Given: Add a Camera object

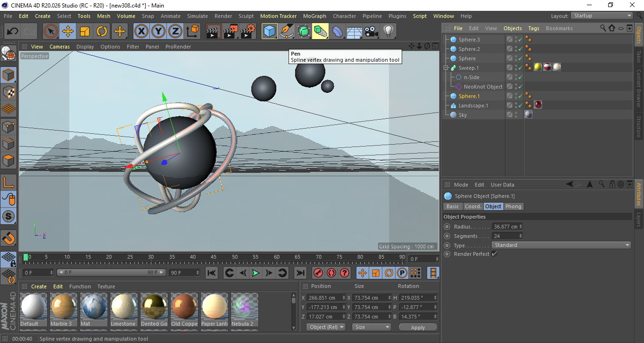Looking at the screenshot, I should click(371, 32).
